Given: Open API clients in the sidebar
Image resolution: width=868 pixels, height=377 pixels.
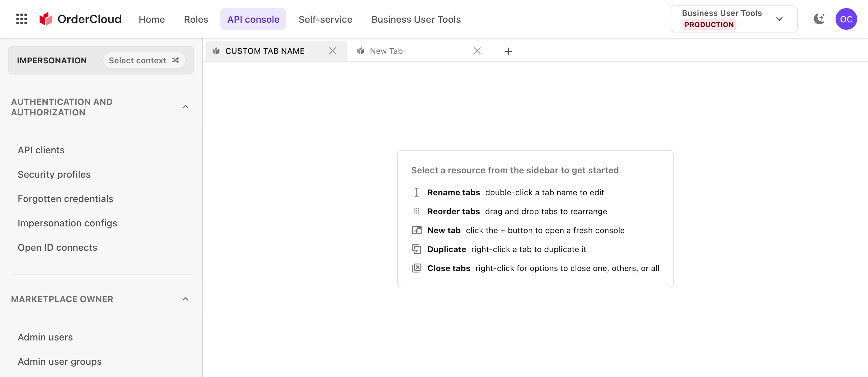Looking at the screenshot, I should tap(41, 150).
